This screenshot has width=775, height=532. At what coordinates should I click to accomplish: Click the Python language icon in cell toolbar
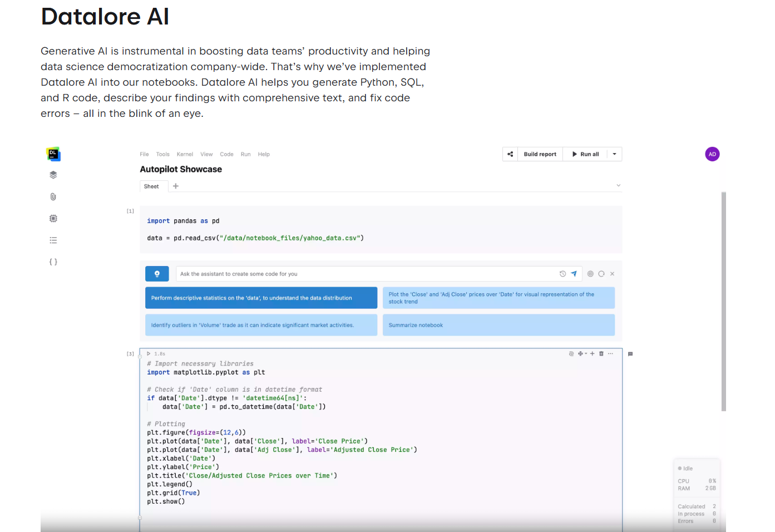pos(580,353)
